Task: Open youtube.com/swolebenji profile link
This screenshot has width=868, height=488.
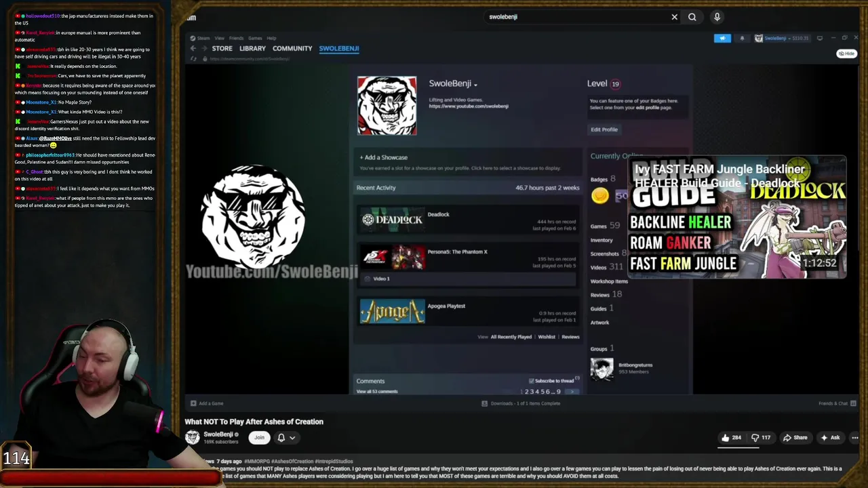Action: 469,106
